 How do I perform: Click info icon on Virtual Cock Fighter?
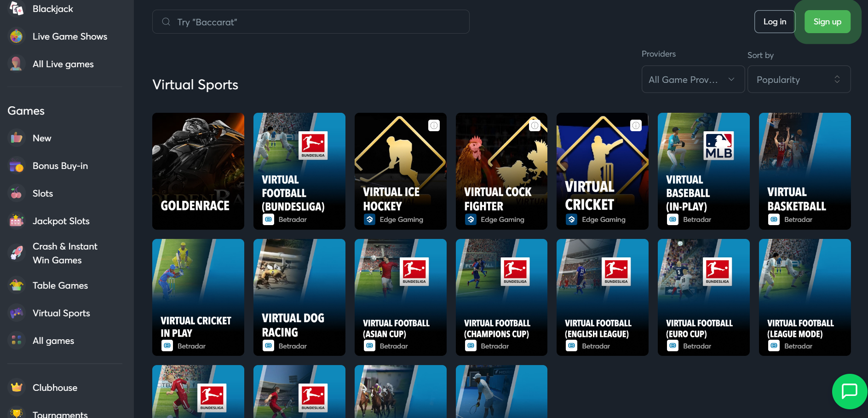(535, 125)
